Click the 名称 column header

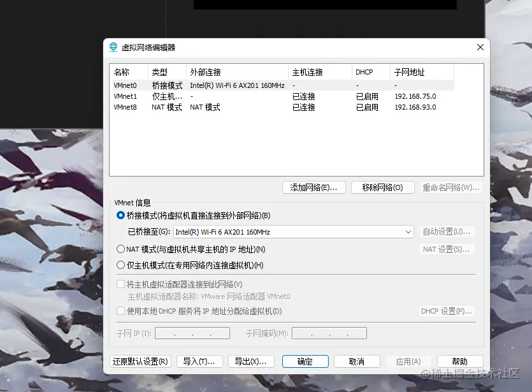[129, 72]
